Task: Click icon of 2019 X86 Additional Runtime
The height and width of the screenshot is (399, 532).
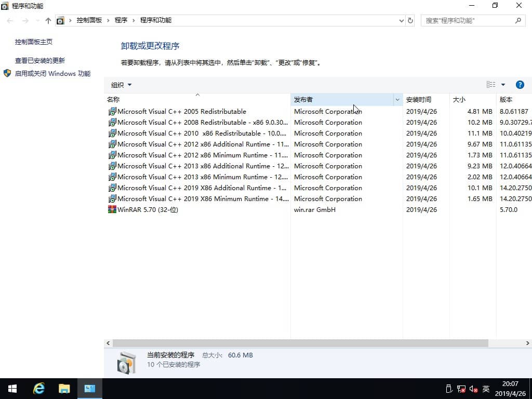Action: 112,187
